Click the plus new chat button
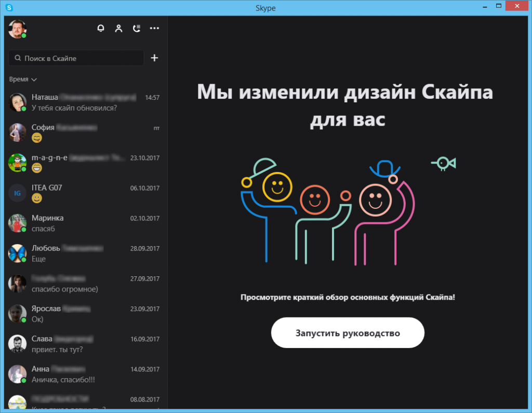 [x=154, y=58]
